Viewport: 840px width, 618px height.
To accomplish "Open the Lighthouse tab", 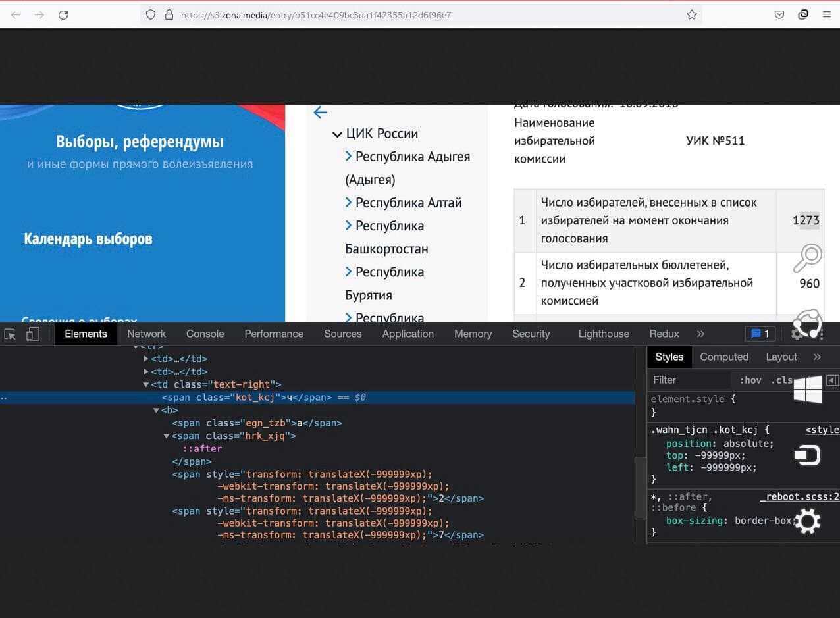I will [604, 334].
